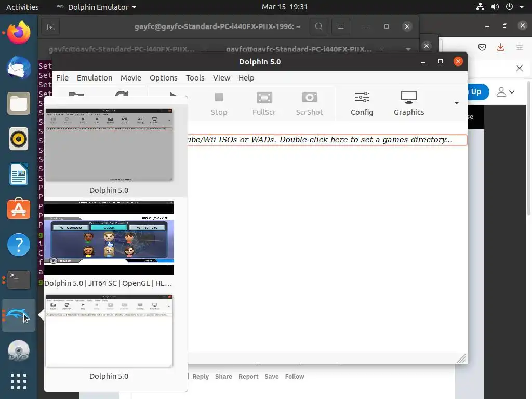The image size is (532, 399).
Task: Click the power icon in system tray
Action: pos(509,7)
